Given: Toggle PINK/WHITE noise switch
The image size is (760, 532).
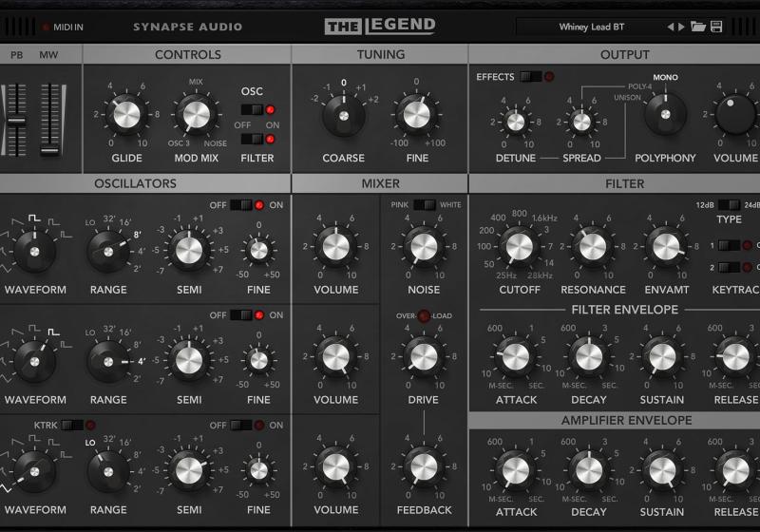Looking at the screenshot, I should 425,204.
